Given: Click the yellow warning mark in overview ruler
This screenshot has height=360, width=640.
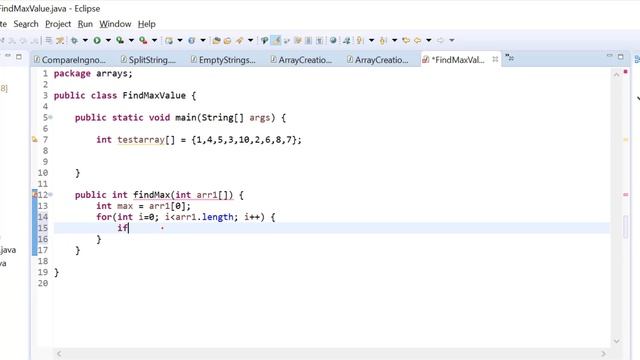Looking at the screenshot, I should [625, 140].
